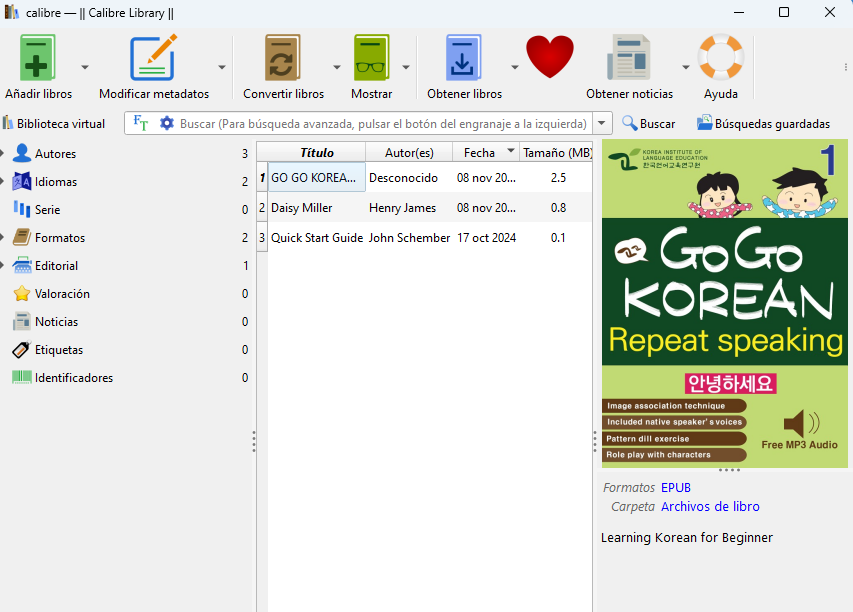Open dropdown arrow next to Mostrar
Viewport: 853px width, 612px height.
pyautogui.click(x=406, y=67)
